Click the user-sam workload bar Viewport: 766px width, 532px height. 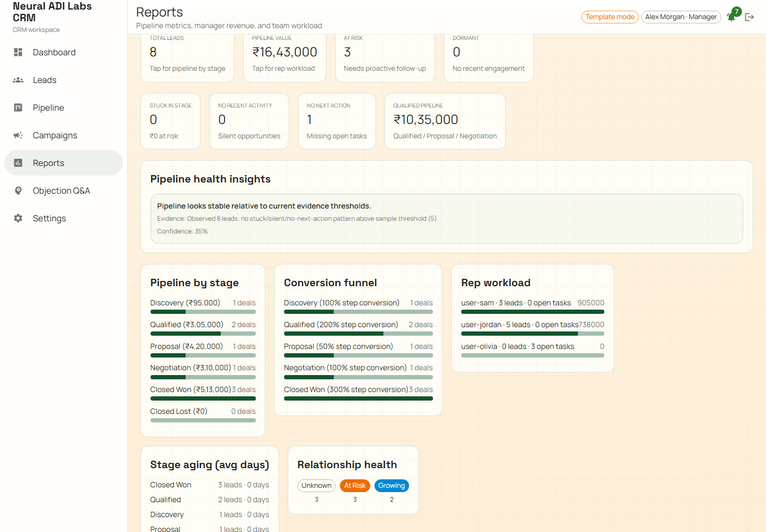click(532, 312)
